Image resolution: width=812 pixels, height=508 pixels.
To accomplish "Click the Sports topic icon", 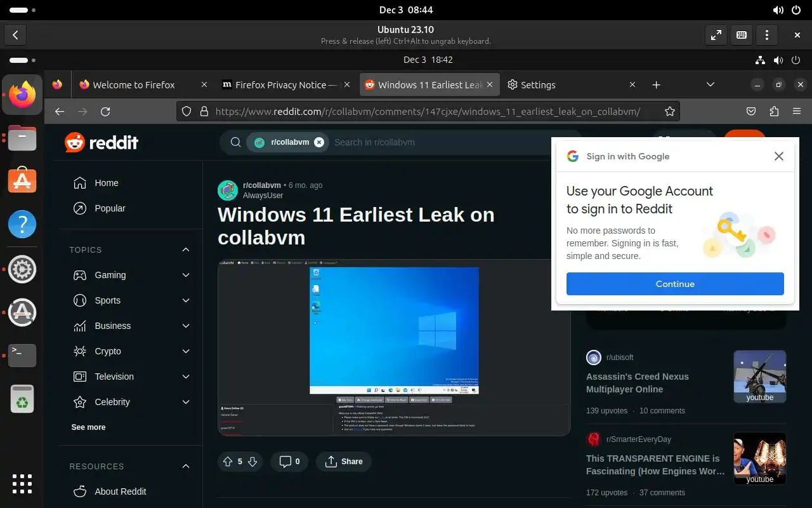I will click(x=80, y=300).
